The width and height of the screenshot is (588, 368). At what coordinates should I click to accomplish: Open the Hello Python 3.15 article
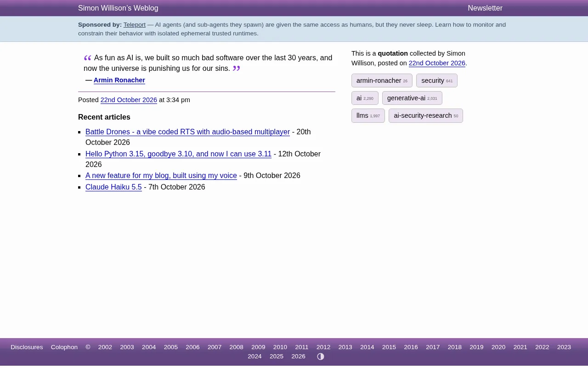[178, 154]
